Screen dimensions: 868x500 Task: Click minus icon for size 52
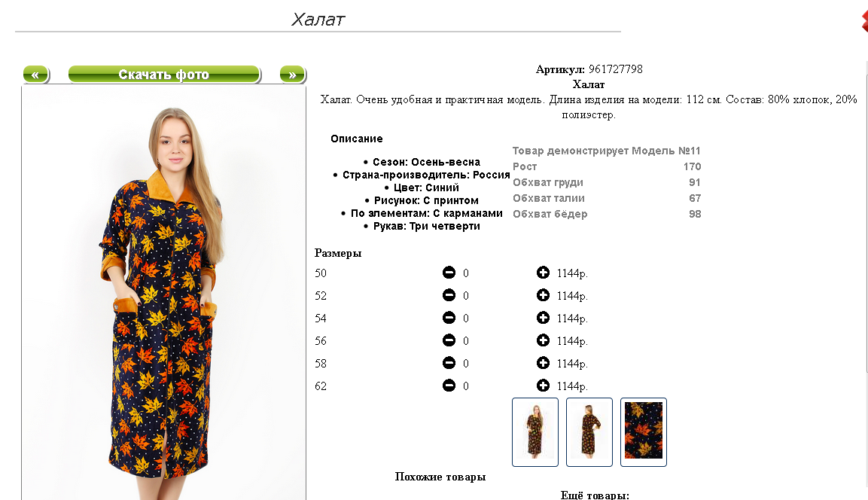click(449, 295)
